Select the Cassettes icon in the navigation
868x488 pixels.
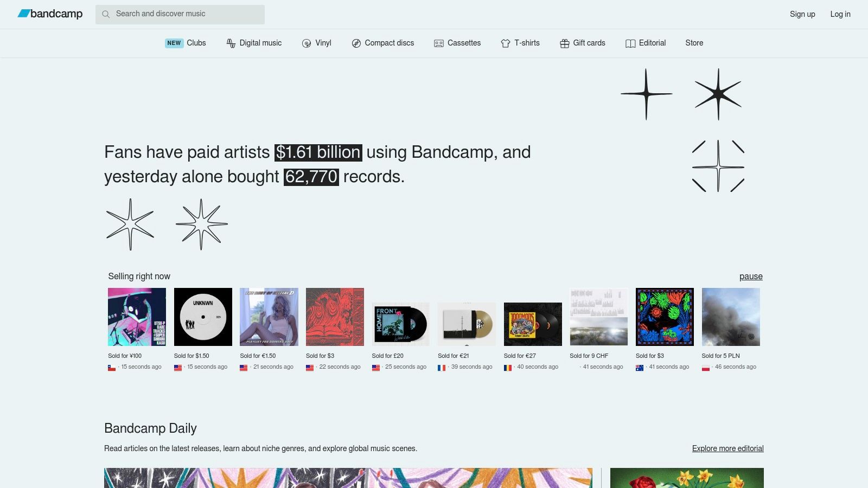[x=438, y=43]
